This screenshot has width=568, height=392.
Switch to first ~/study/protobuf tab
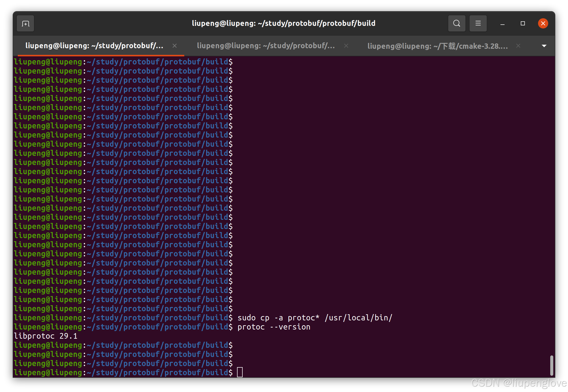coord(94,46)
